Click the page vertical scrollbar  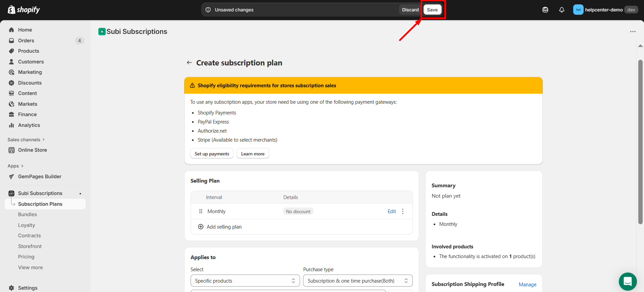tap(640, 142)
